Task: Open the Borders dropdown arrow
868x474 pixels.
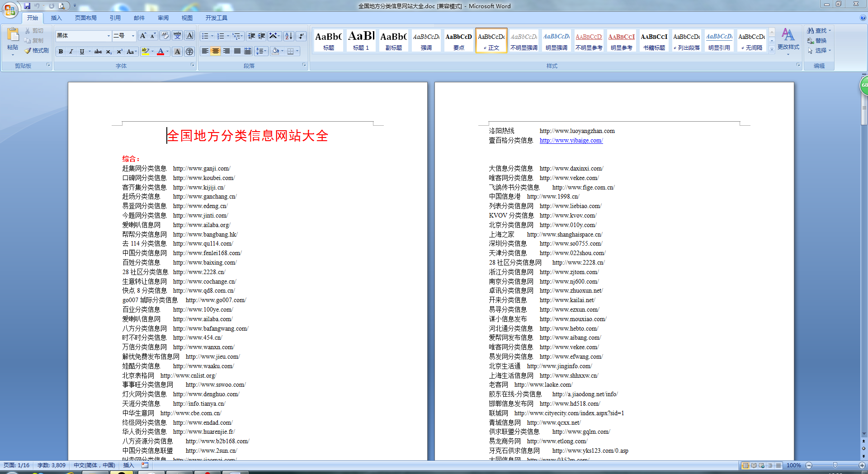Action: tap(297, 51)
